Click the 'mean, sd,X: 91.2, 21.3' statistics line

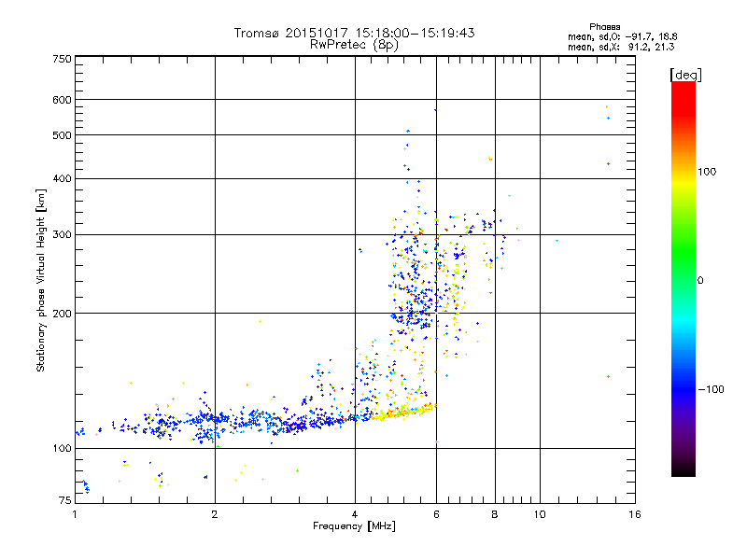point(621,47)
